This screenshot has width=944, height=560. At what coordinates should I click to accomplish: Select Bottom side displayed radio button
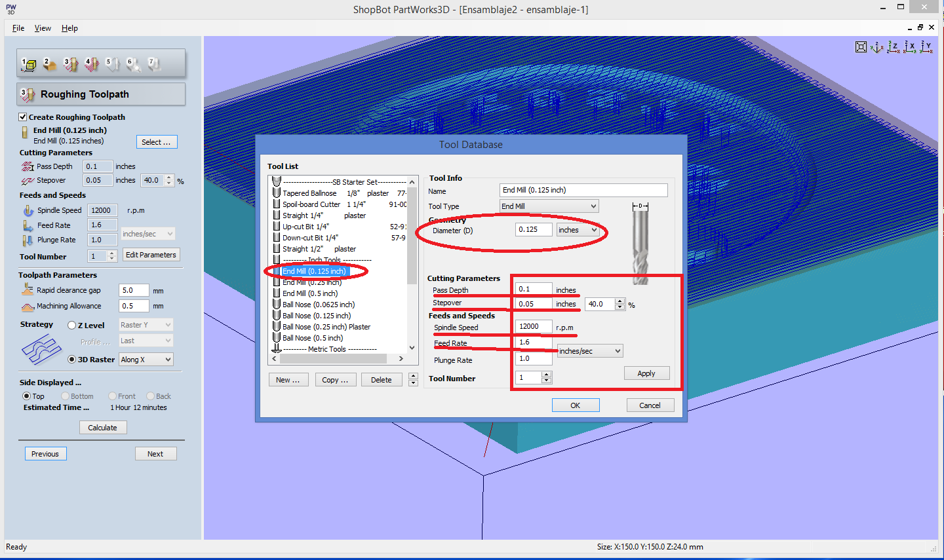pos(65,396)
